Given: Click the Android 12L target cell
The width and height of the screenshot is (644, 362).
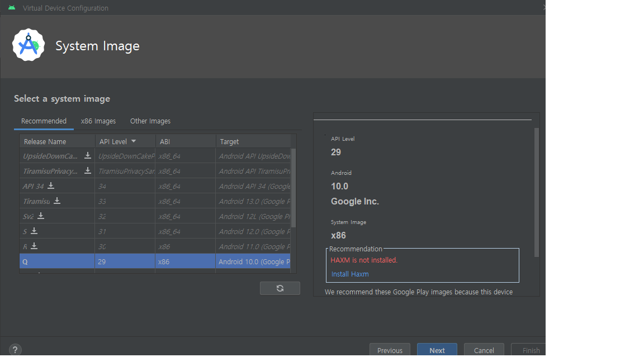Looking at the screenshot, I should (253, 216).
